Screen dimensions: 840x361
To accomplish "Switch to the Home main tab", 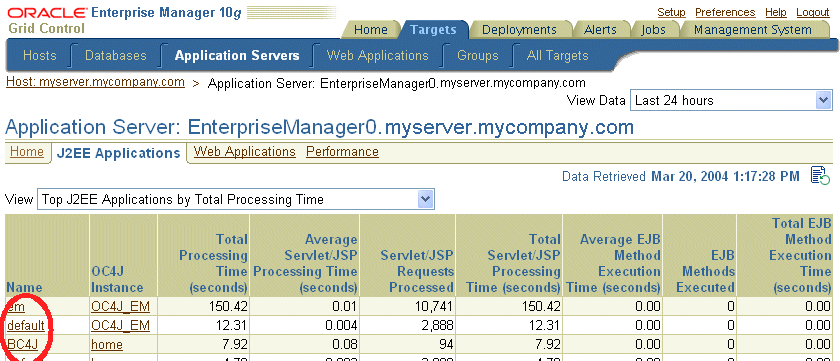I will pyautogui.click(x=371, y=29).
